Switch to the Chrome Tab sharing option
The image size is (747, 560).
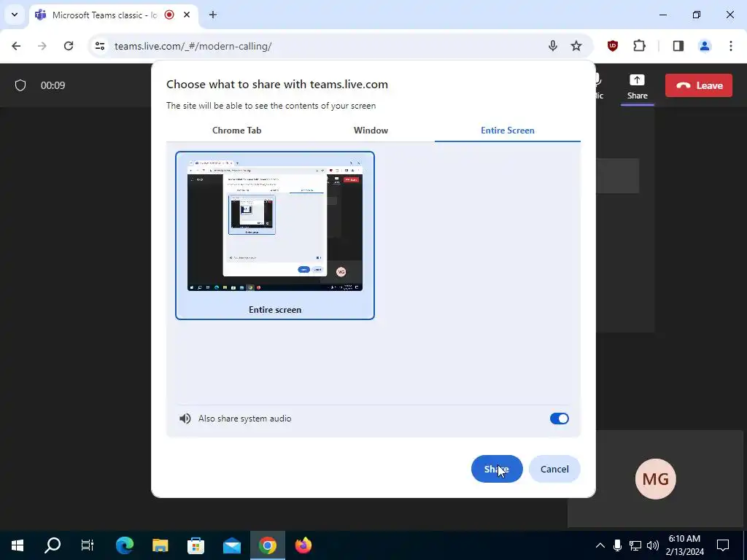coord(237,131)
